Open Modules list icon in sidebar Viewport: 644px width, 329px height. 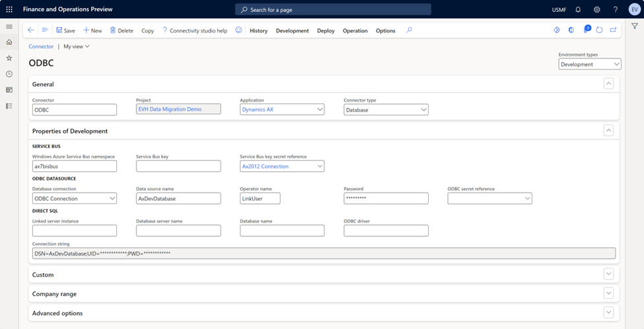(x=9, y=106)
